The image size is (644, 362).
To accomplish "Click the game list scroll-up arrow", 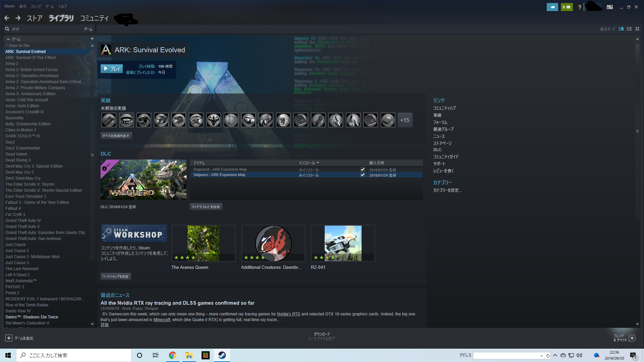I will click(x=92, y=46).
